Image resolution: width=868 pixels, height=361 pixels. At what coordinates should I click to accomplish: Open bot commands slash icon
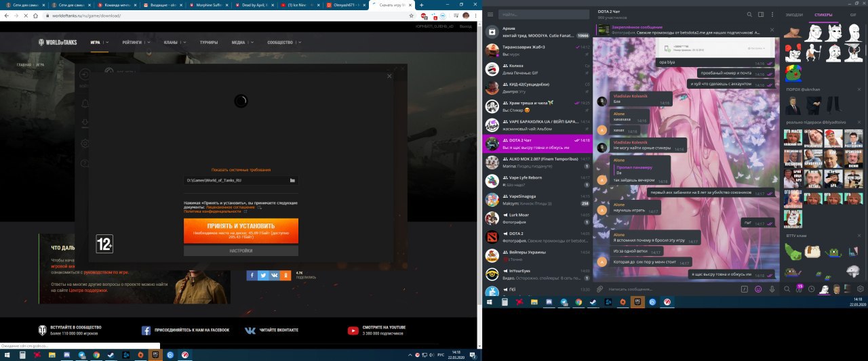pyautogui.click(x=744, y=289)
